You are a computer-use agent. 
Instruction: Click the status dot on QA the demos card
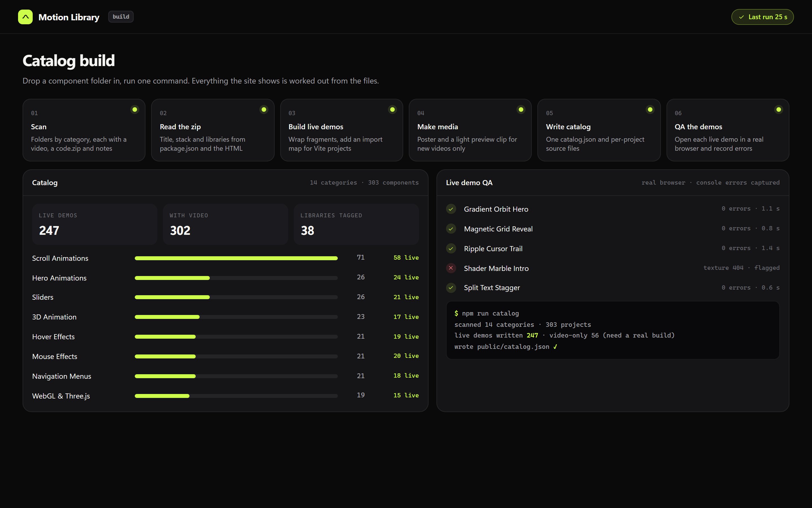coord(778,110)
